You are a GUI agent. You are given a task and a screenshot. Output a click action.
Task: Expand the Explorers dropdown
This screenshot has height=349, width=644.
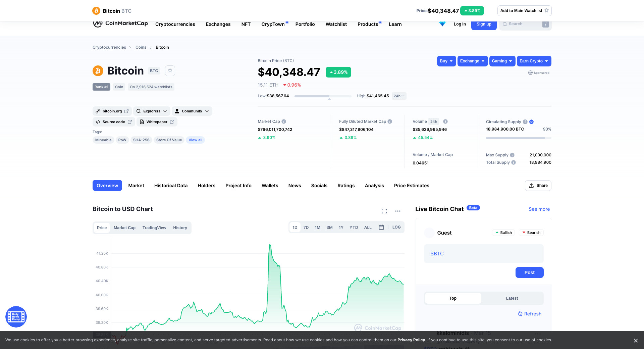pos(152,111)
